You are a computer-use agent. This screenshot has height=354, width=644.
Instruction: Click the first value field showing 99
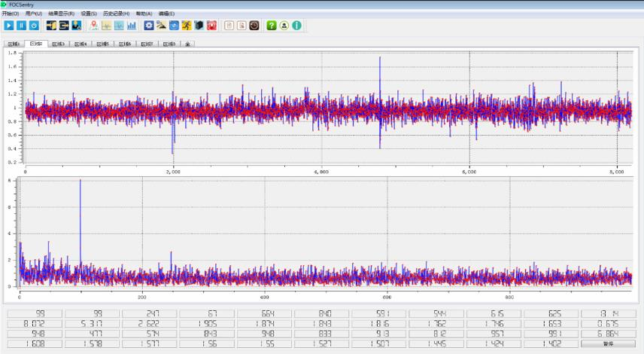[x=35, y=313]
